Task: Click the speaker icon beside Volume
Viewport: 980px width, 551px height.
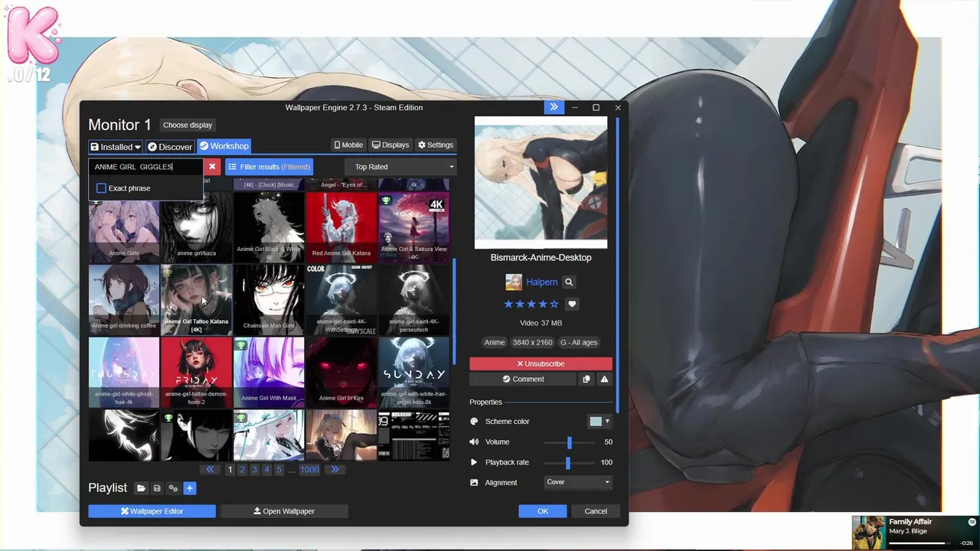Action: (x=474, y=442)
